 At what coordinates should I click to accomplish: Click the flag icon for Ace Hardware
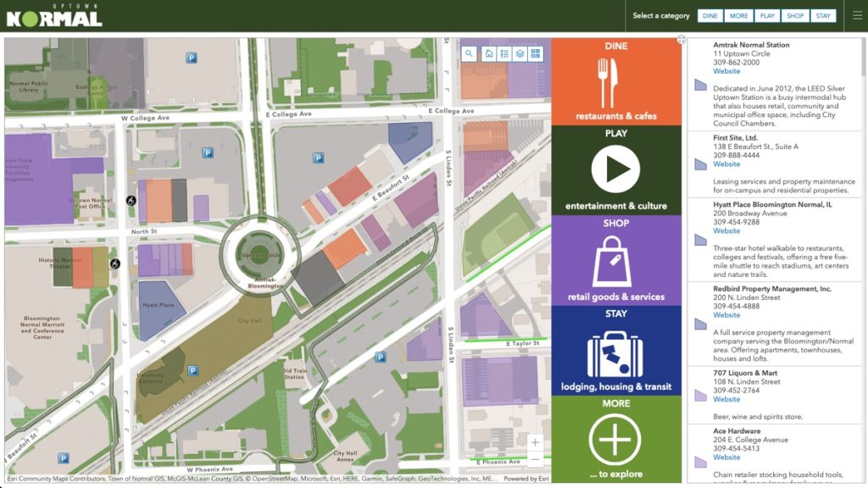701,461
